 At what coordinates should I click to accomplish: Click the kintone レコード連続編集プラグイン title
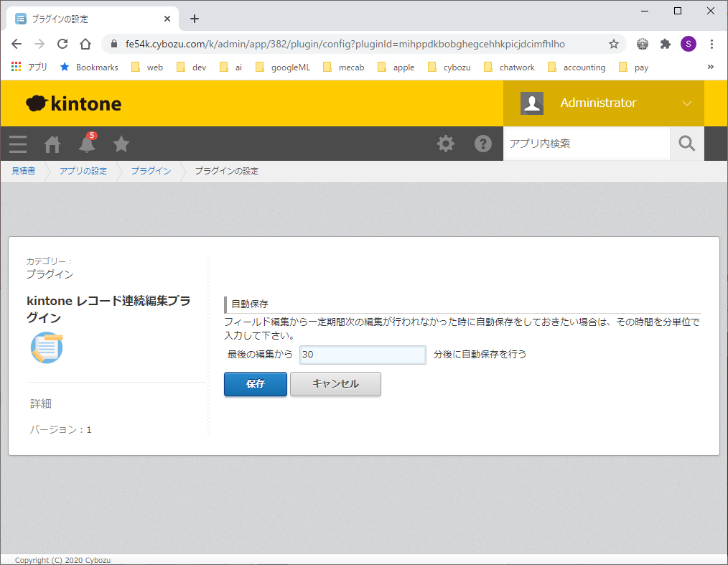click(108, 309)
